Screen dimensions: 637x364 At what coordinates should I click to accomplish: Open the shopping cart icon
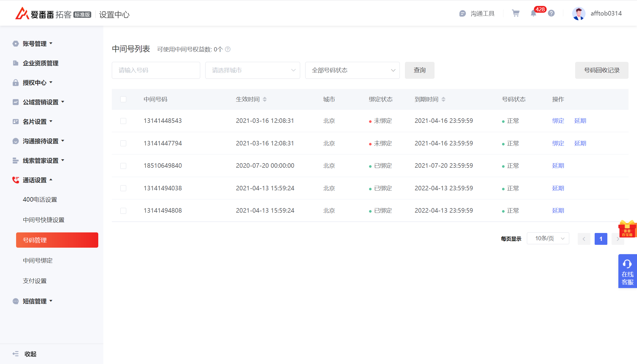[x=516, y=13]
